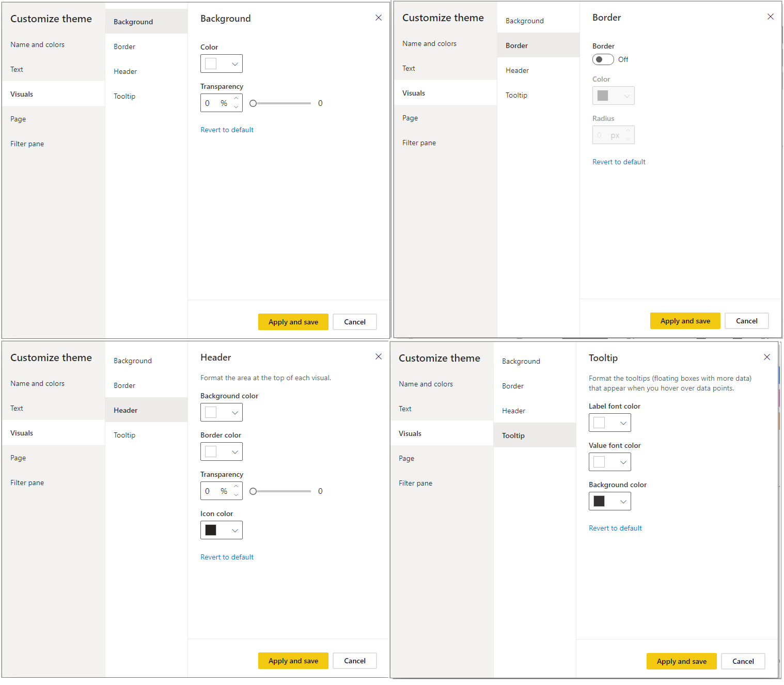Viewport: 784px width, 685px height.
Task: Toggle the Border switch on
Action: pyautogui.click(x=603, y=59)
